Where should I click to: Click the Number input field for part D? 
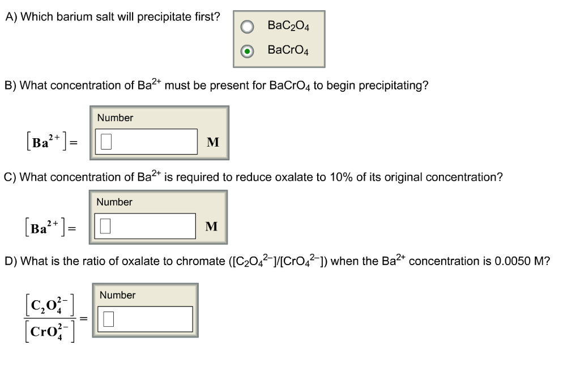point(144,318)
